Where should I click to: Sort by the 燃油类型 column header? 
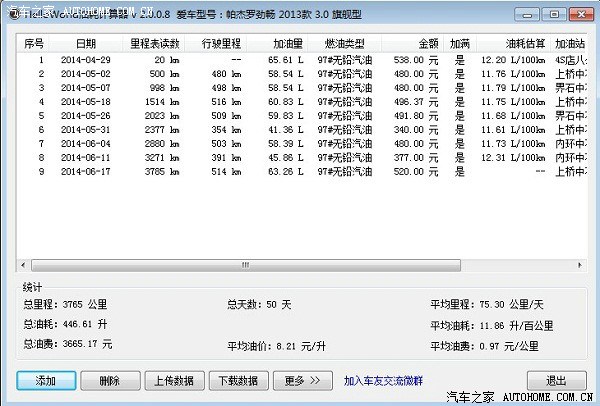pyautogui.click(x=345, y=45)
